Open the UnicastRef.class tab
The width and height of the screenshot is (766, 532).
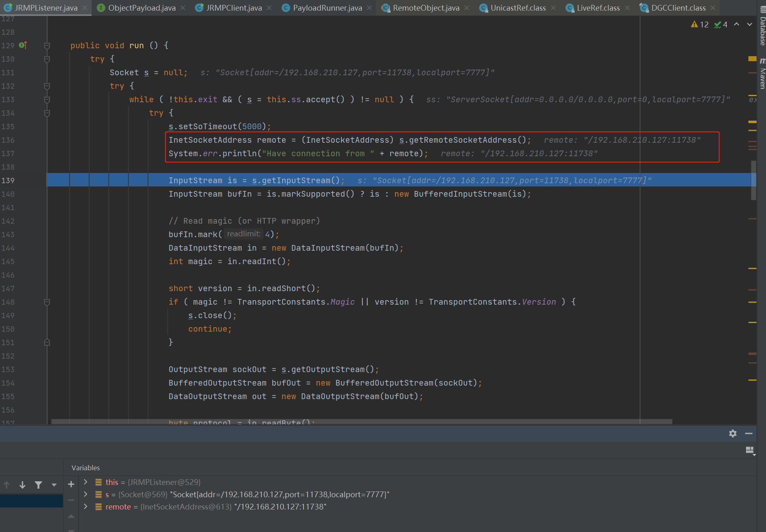click(x=518, y=8)
